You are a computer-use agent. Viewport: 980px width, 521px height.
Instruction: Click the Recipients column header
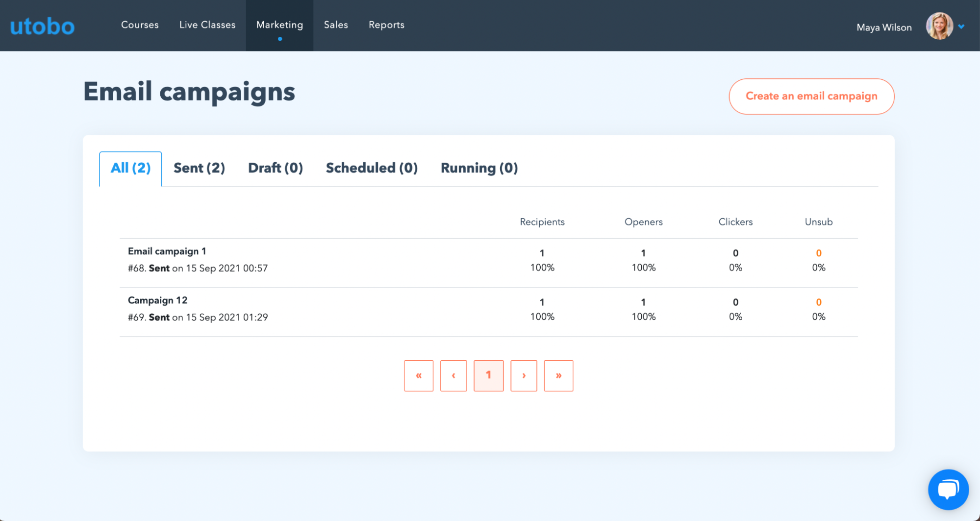click(x=542, y=222)
